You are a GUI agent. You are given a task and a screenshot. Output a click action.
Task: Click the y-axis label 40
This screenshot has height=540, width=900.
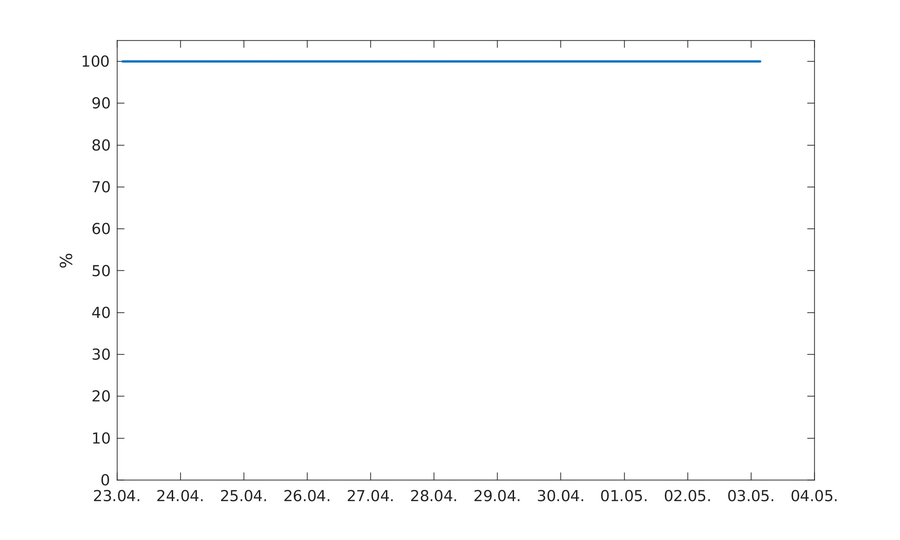(100, 313)
